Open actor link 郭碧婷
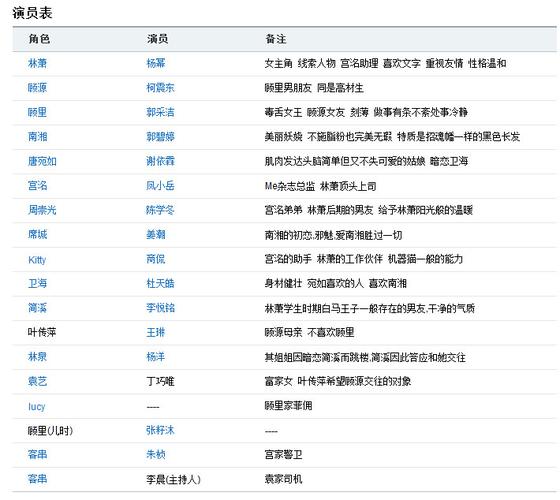Viewport: 560px width, 500px height. 160,136
